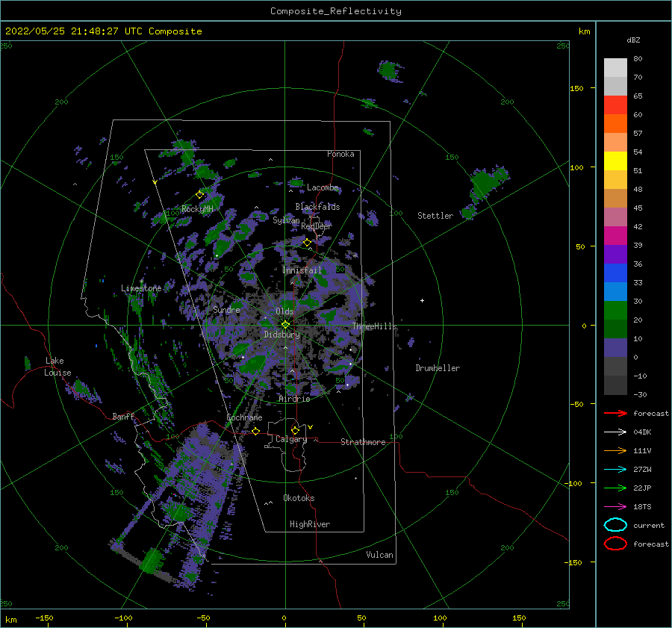Click the dBZ legend heading
Image resolution: width=672 pixels, height=628 pixels.
[633, 40]
